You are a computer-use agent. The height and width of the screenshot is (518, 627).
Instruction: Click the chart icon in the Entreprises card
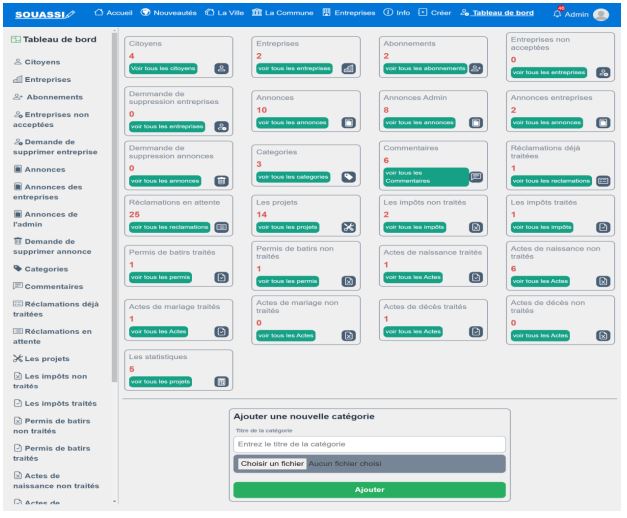(x=348, y=68)
